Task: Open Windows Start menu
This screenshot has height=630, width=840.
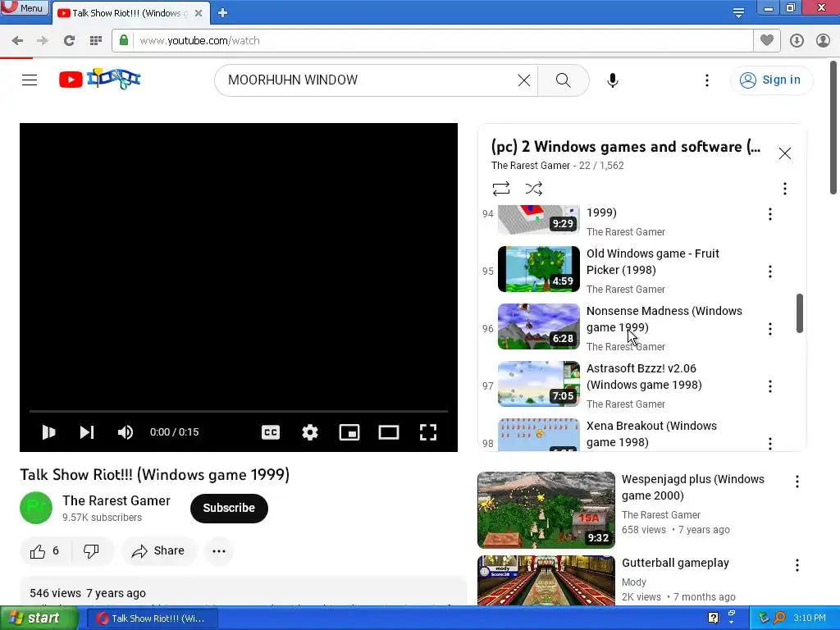Action: tap(39, 619)
